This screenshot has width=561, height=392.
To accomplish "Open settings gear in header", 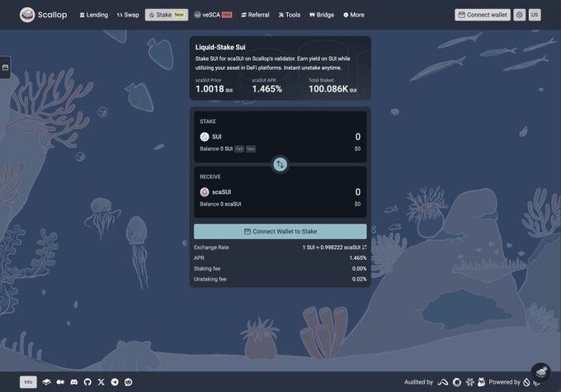I will point(520,15).
